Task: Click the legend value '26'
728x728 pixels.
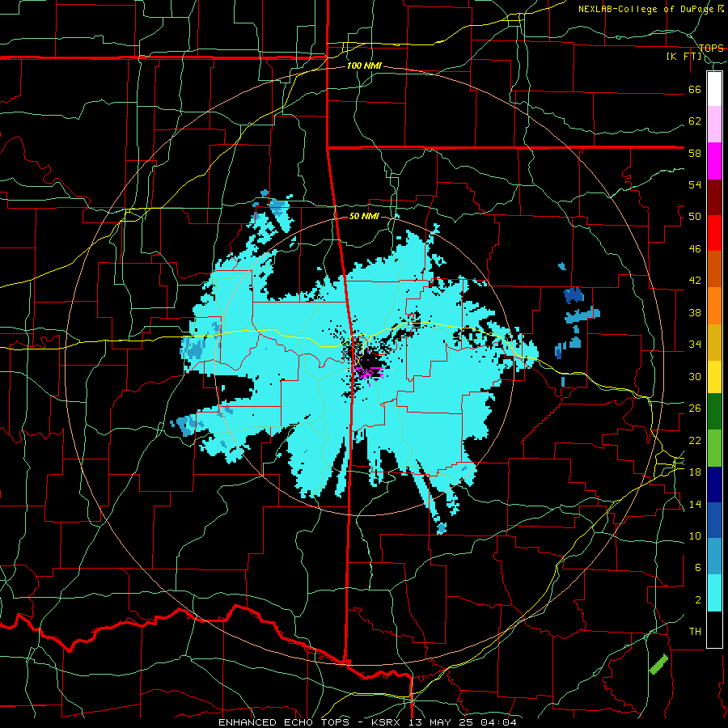Action: tap(695, 408)
